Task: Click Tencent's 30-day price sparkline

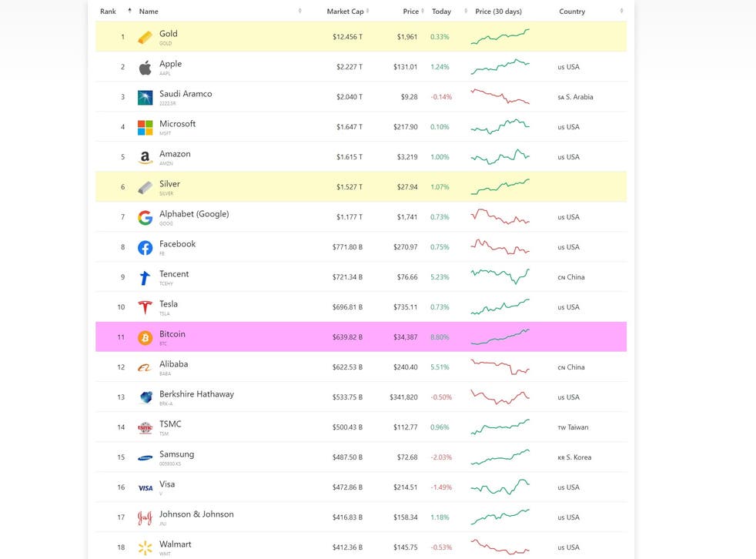Action: coord(500,276)
